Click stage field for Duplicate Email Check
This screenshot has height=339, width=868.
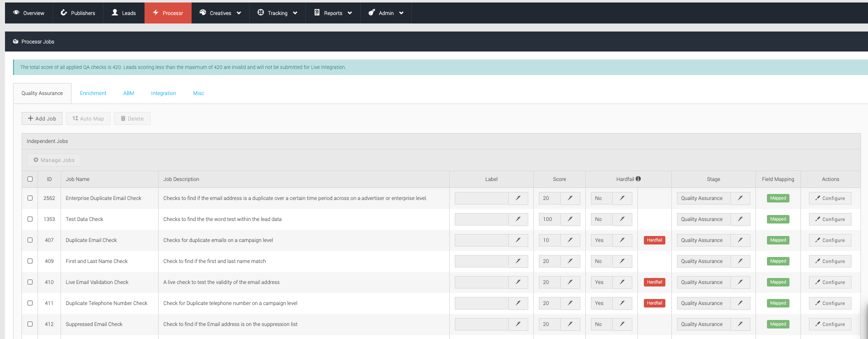[703, 240]
